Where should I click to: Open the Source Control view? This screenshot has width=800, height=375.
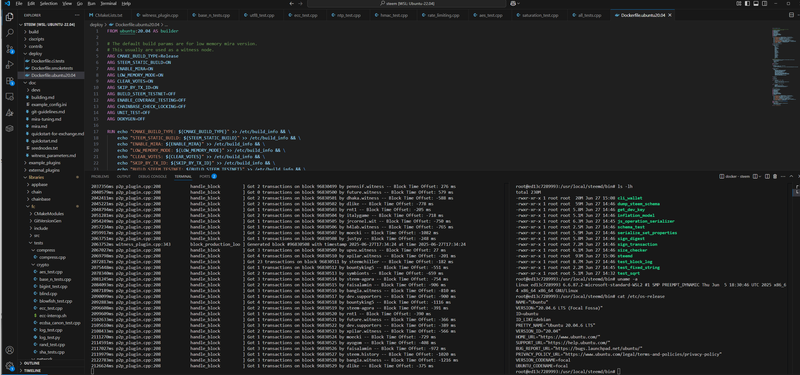pos(9,49)
